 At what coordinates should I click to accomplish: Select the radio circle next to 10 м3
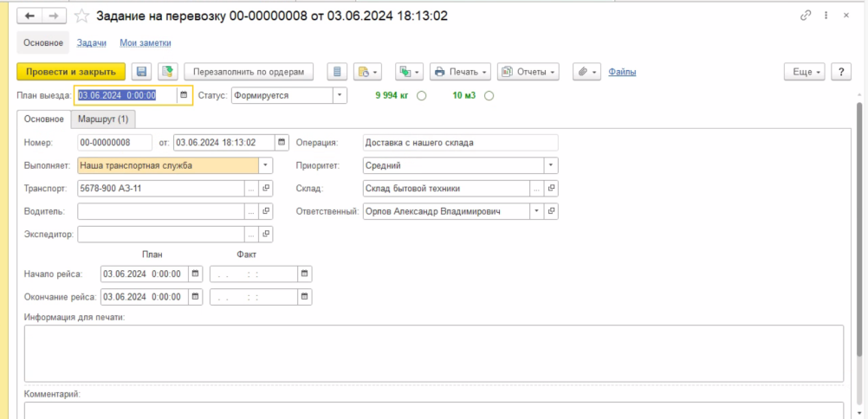[489, 96]
